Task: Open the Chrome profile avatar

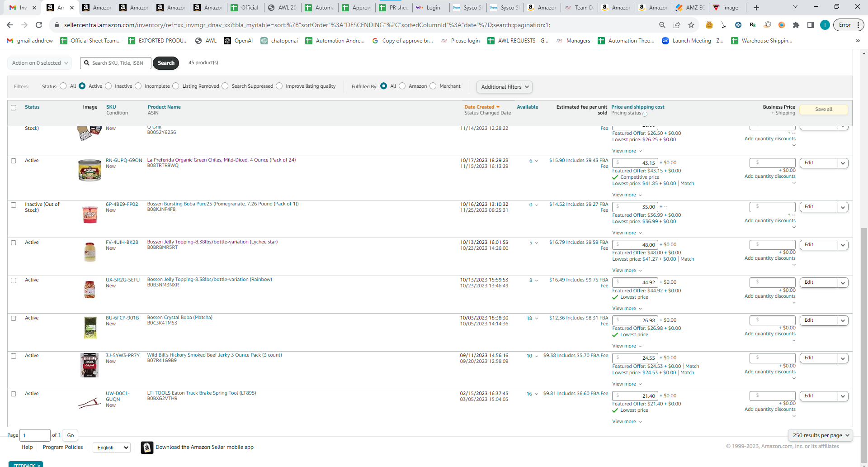Action: [825, 25]
